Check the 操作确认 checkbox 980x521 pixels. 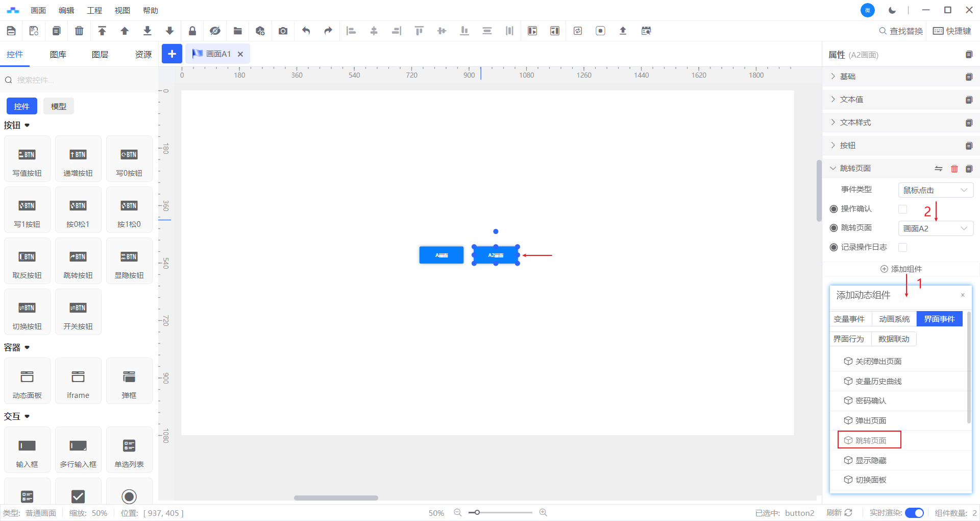point(902,209)
